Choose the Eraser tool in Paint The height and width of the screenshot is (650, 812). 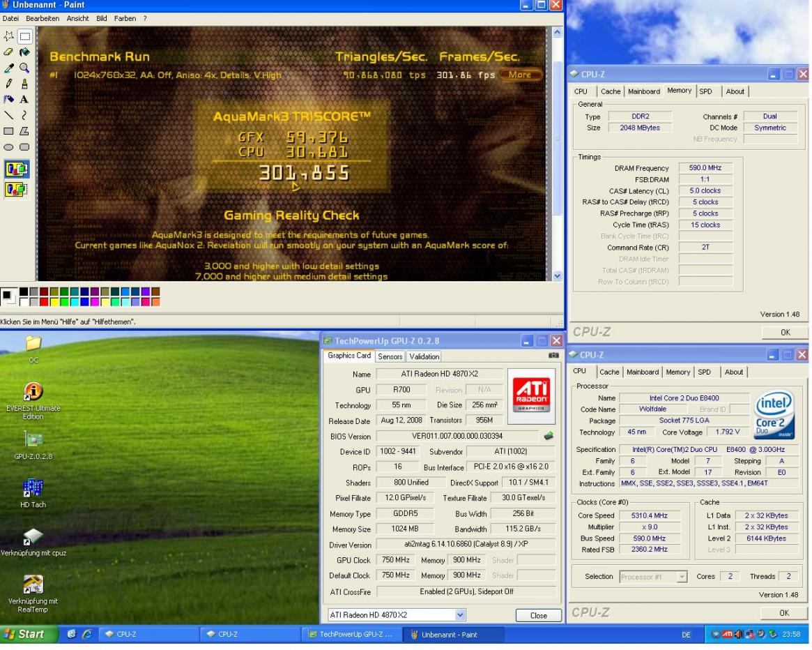click(x=9, y=52)
